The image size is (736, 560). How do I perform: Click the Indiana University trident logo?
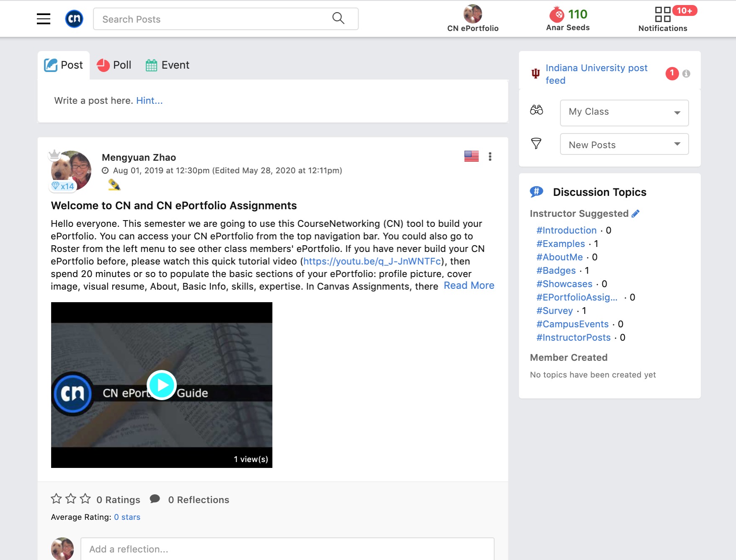pos(535,74)
